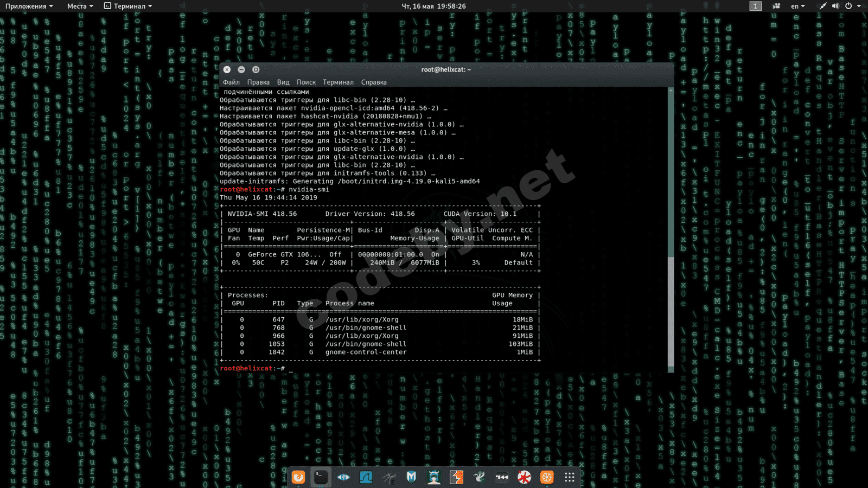This screenshot has width=868, height=488.
Task: Launch Wireshark shark-fin icon in dock
Action: (366, 477)
